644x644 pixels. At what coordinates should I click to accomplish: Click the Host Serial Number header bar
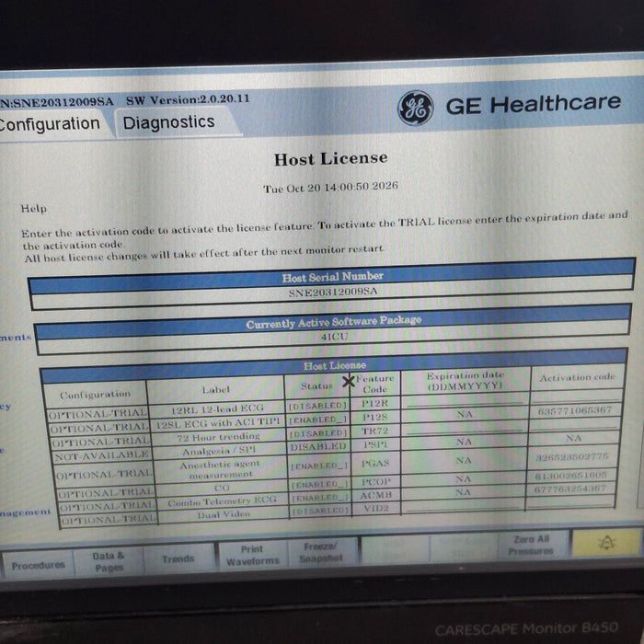point(333,277)
